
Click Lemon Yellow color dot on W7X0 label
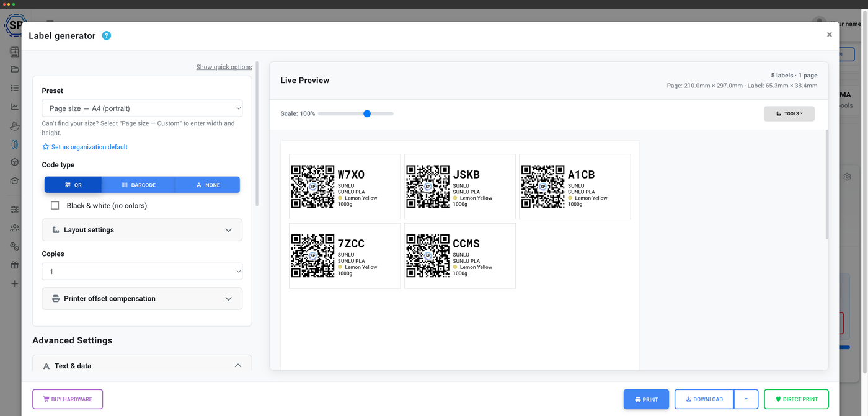click(340, 198)
